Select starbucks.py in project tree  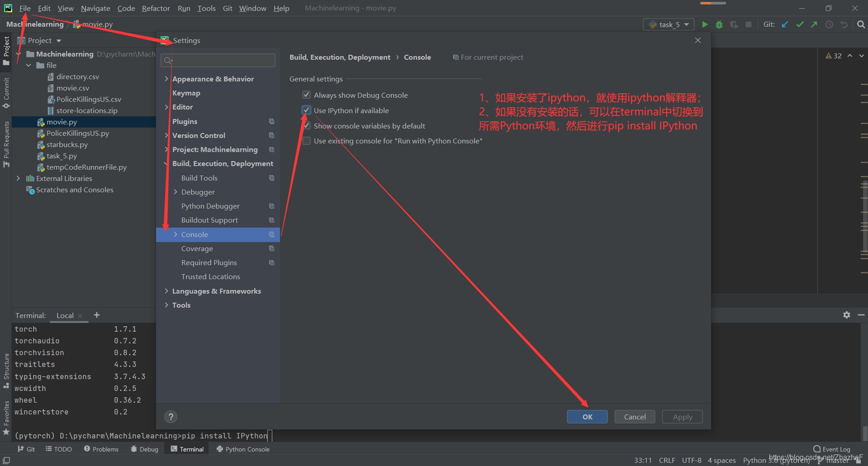[67, 144]
